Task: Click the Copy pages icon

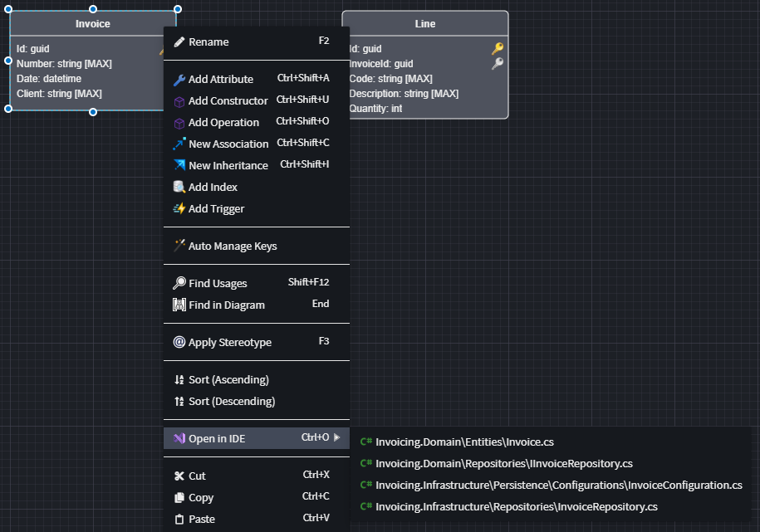Action: [x=179, y=498]
